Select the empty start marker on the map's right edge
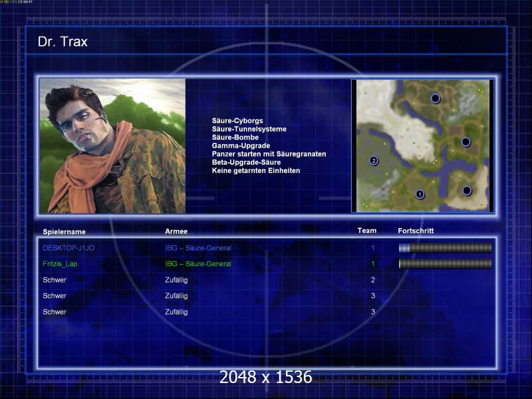This screenshot has height=399, width=532. click(x=466, y=142)
